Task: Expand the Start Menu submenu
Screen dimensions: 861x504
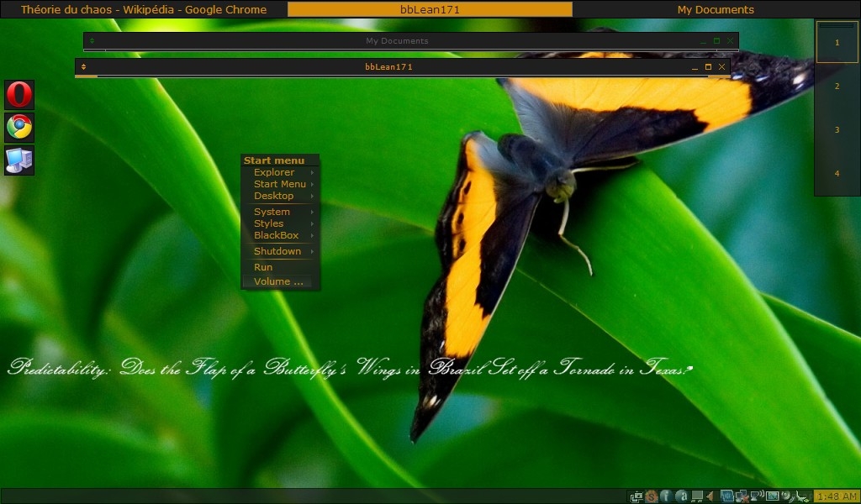Action: click(x=280, y=184)
